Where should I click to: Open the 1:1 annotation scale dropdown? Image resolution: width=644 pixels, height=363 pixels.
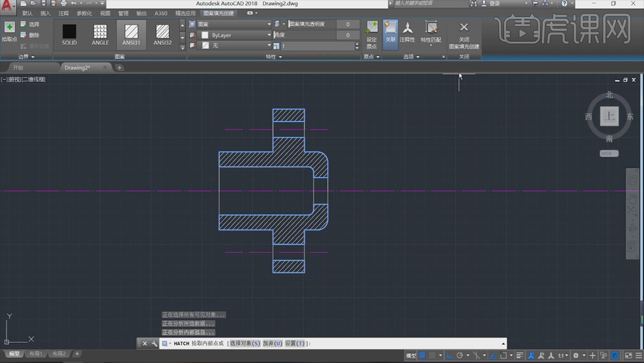coord(563,356)
